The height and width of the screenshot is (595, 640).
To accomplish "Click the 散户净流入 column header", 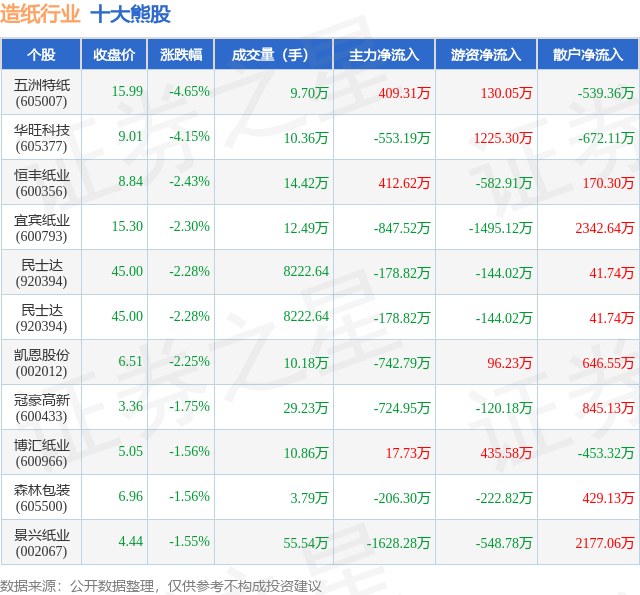I will pos(588,54).
